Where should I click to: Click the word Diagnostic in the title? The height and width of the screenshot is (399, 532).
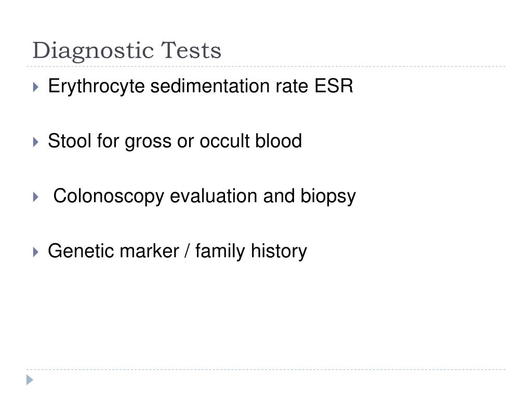click(94, 51)
